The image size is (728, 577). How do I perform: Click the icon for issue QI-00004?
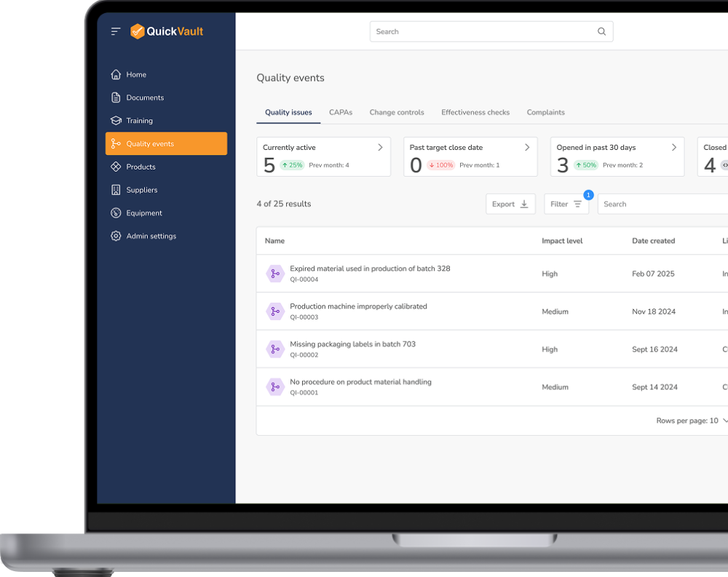tap(274, 274)
